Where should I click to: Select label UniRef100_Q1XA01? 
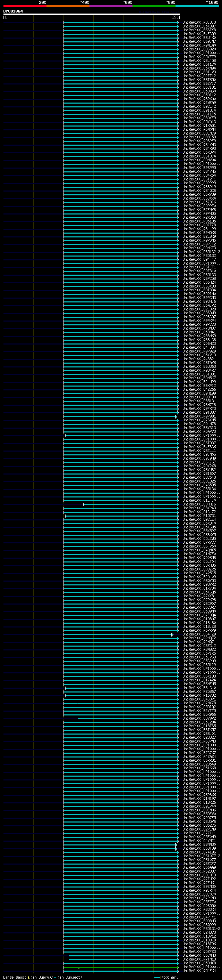click(x=199, y=125)
